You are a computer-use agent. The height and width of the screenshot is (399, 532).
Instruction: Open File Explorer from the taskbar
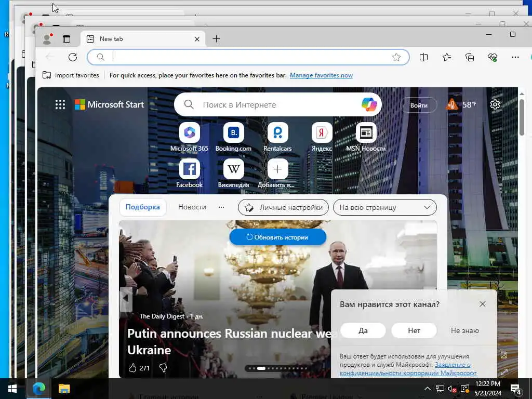pos(64,389)
